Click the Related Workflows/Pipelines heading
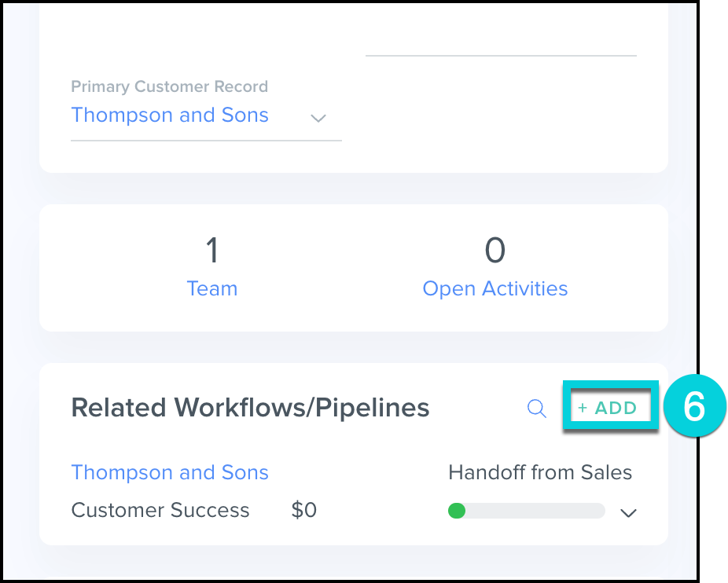The image size is (728, 583). point(250,408)
